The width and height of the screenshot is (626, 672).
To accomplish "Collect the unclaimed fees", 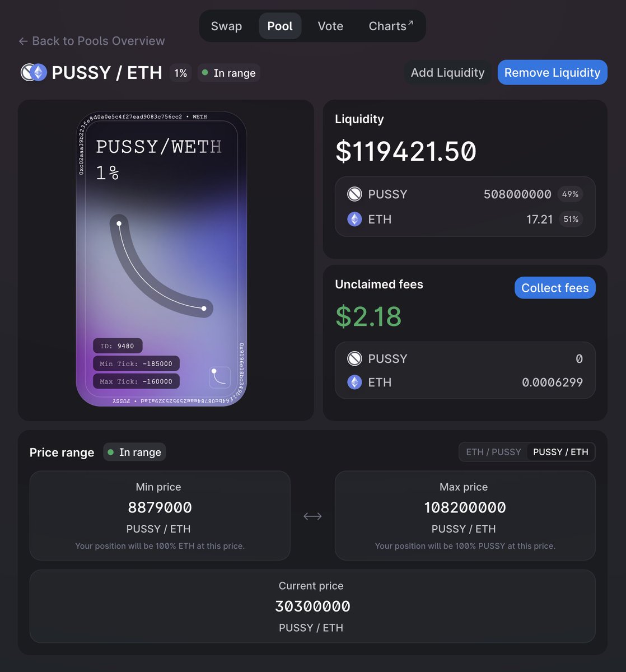I will (555, 288).
